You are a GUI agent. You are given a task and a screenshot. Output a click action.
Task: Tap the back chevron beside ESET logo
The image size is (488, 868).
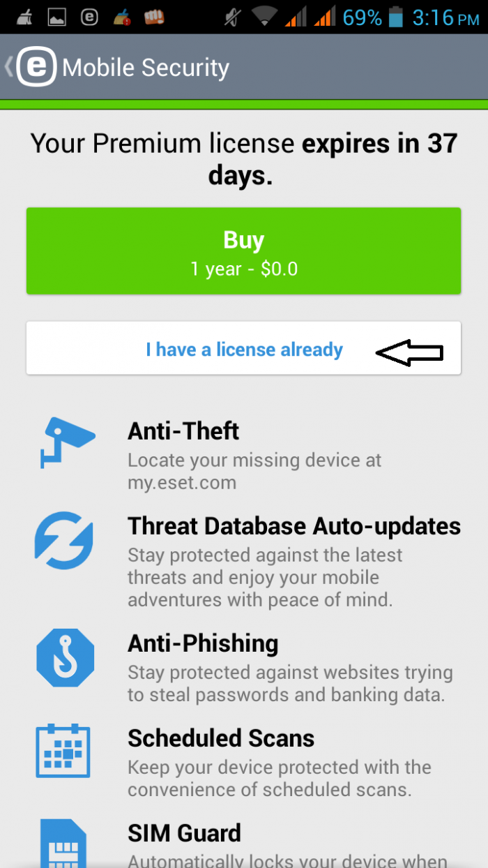[x=8, y=67]
